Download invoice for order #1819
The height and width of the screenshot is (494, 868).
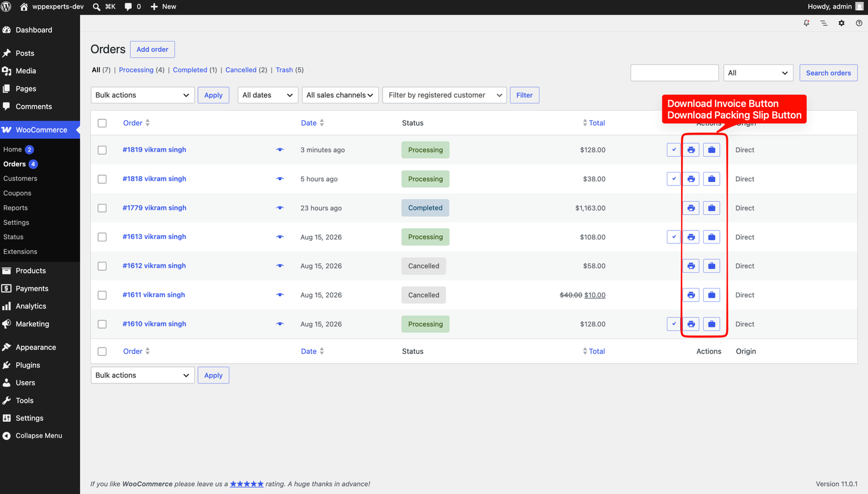(x=691, y=150)
